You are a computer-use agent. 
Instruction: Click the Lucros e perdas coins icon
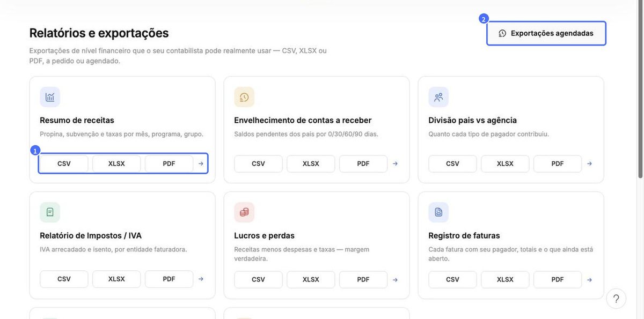tap(244, 212)
